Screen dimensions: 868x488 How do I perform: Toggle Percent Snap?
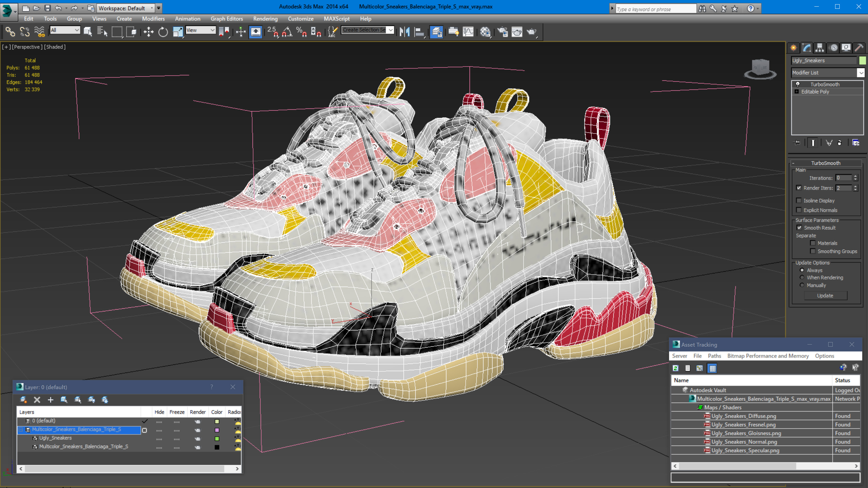[x=302, y=32]
